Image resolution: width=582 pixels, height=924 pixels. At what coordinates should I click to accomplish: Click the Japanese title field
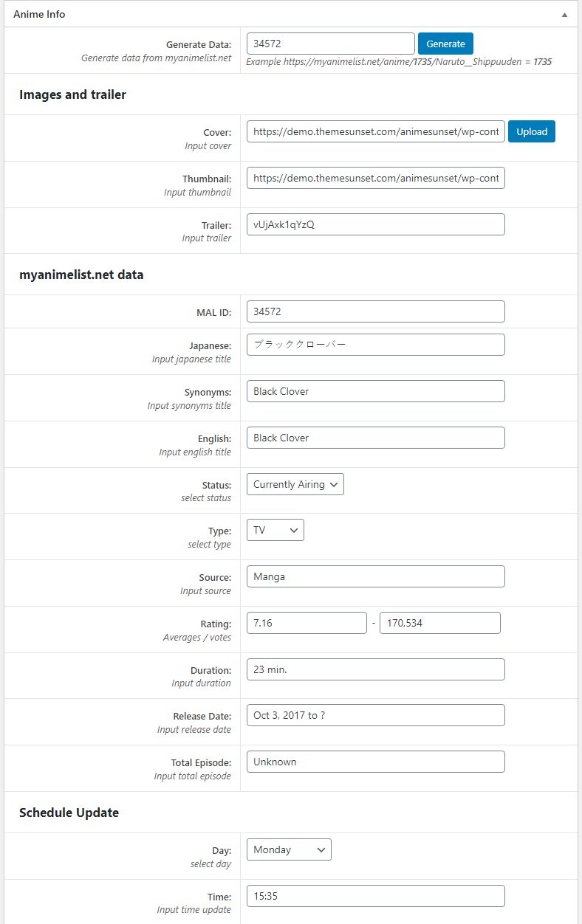pyautogui.click(x=375, y=345)
